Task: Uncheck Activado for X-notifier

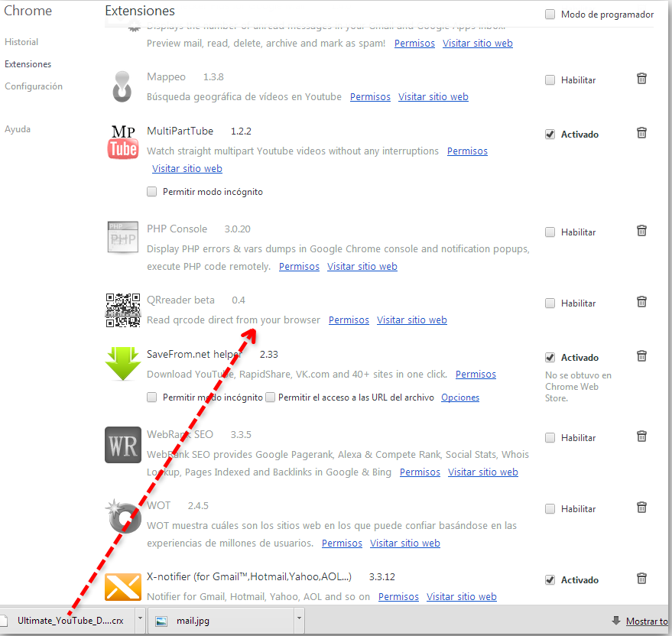Action: point(550,580)
